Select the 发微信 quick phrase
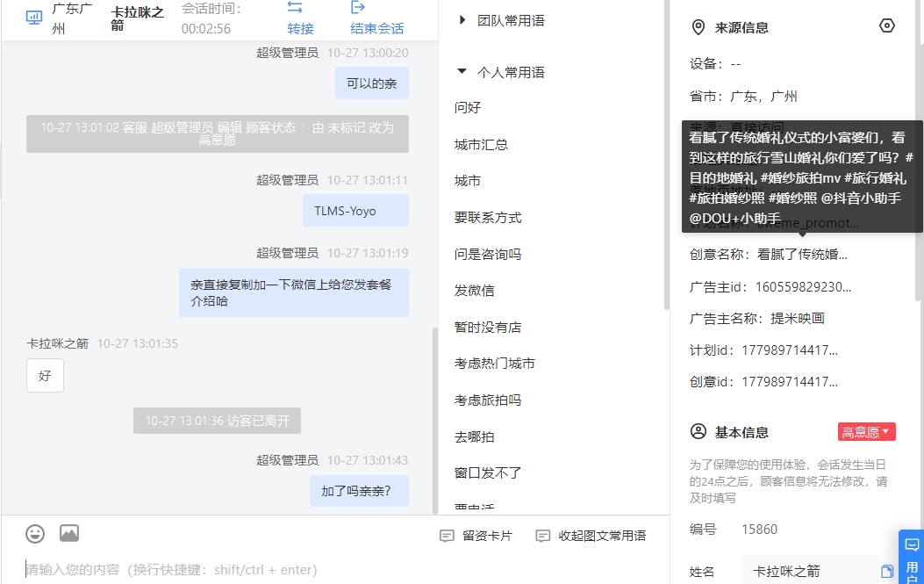This screenshot has width=924, height=584. click(475, 290)
